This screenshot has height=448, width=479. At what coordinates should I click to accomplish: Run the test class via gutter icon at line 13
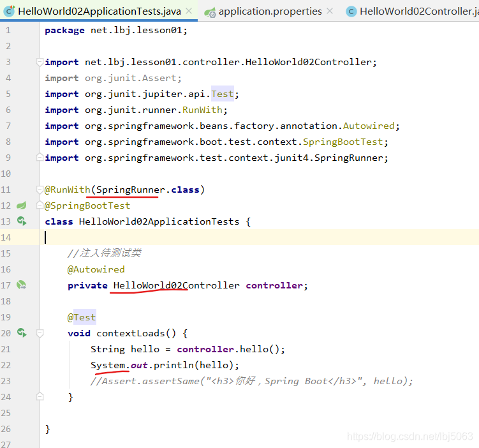tap(22, 221)
